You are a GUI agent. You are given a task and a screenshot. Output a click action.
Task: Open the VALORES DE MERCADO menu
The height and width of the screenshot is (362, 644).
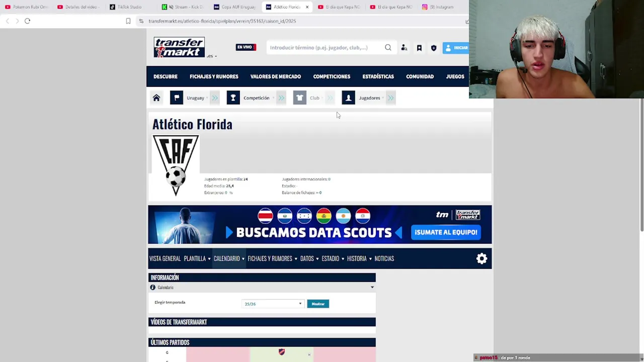click(275, 76)
